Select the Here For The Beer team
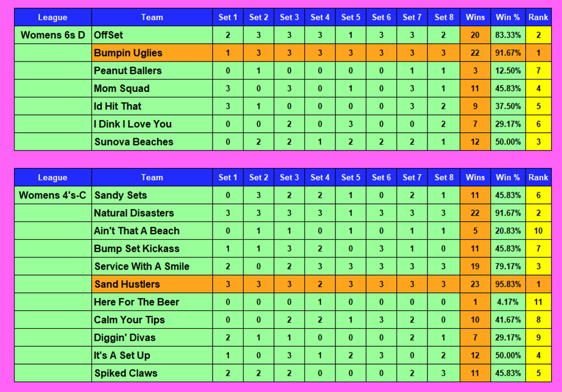 [x=136, y=302]
